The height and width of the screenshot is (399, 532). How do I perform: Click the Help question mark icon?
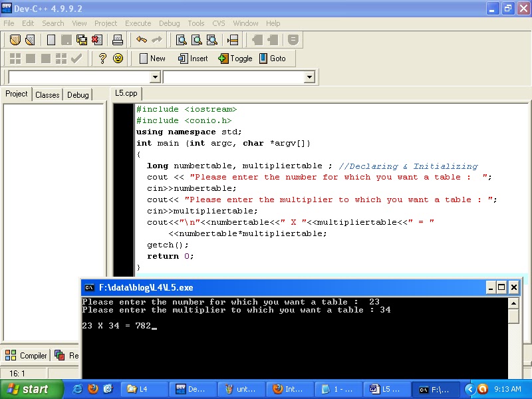102,59
